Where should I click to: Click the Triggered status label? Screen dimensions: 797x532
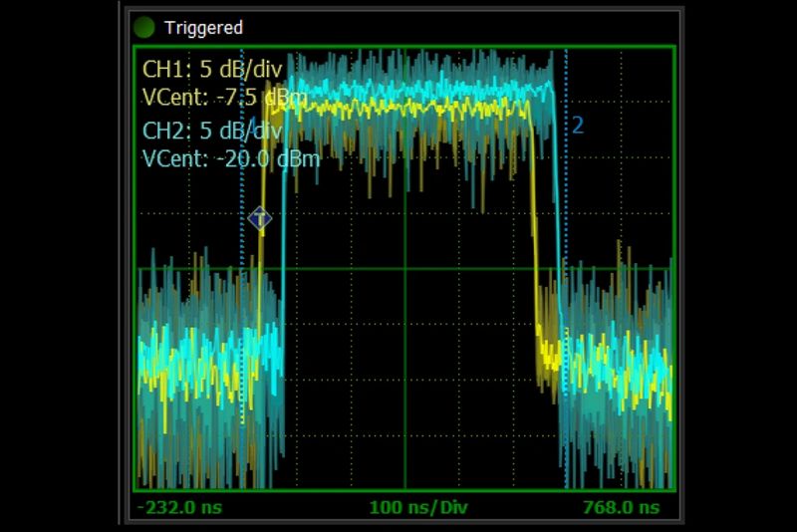coord(203,28)
